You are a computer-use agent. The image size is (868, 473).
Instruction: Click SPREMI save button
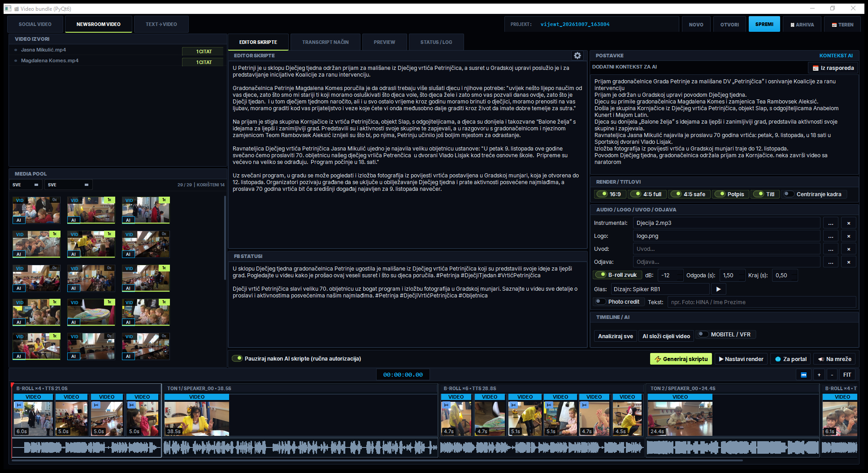pyautogui.click(x=764, y=24)
